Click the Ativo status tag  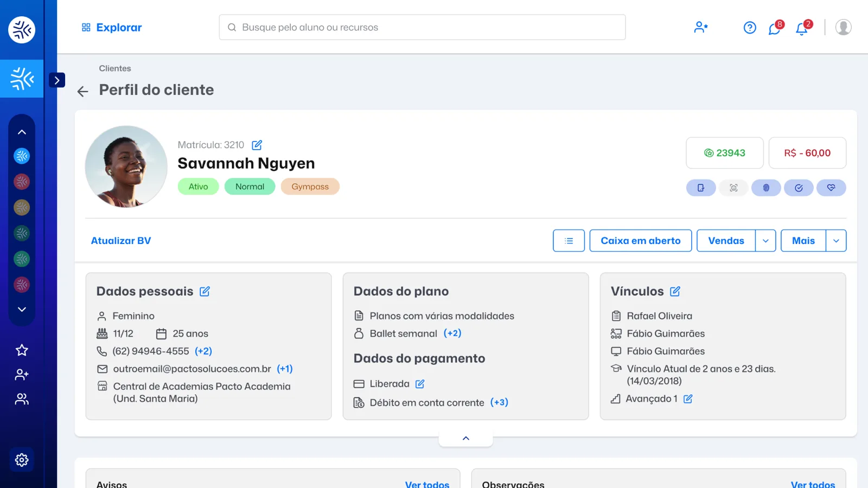click(x=198, y=187)
